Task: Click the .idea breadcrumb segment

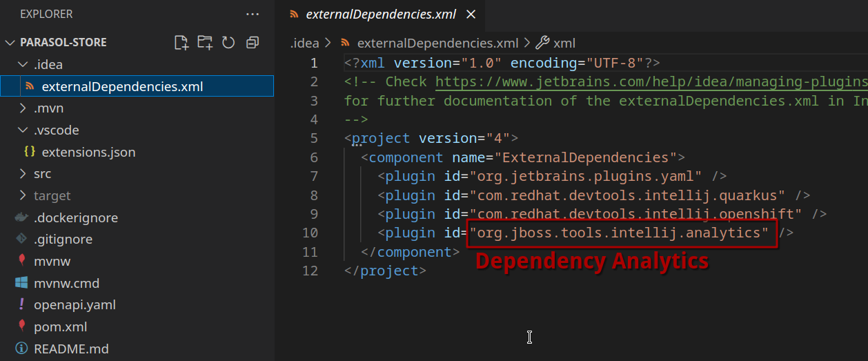Action: [304, 43]
